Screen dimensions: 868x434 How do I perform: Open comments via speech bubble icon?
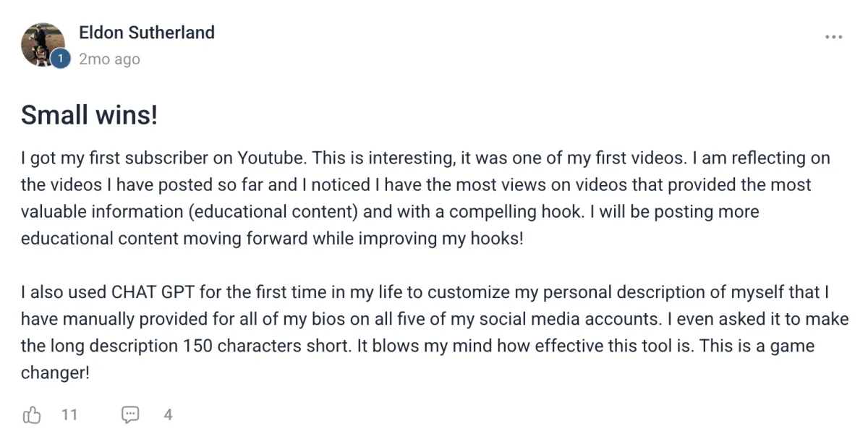(130, 415)
